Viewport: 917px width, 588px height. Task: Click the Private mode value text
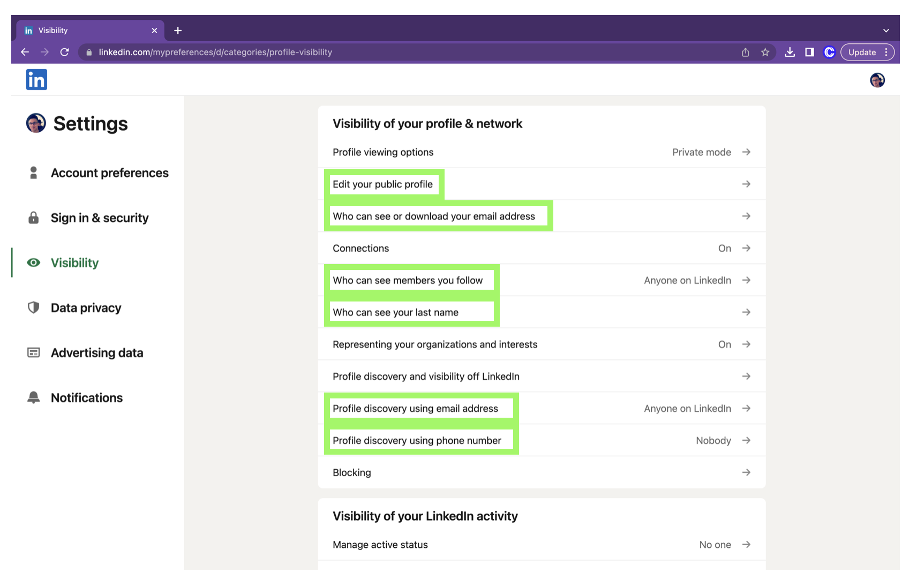click(702, 152)
